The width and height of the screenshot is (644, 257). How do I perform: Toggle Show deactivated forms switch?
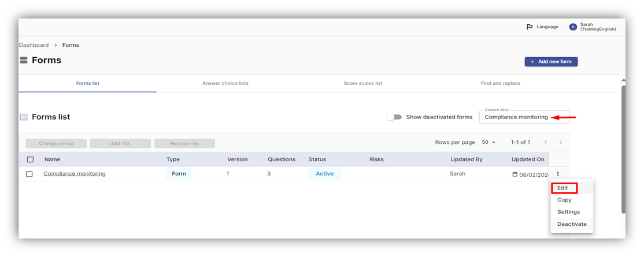[x=394, y=117]
